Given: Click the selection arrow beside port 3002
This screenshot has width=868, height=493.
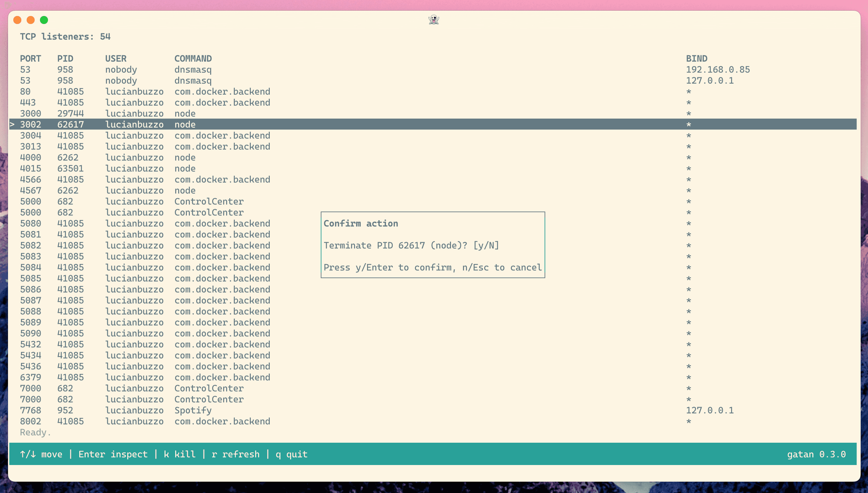Looking at the screenshot, I should 12,124.
